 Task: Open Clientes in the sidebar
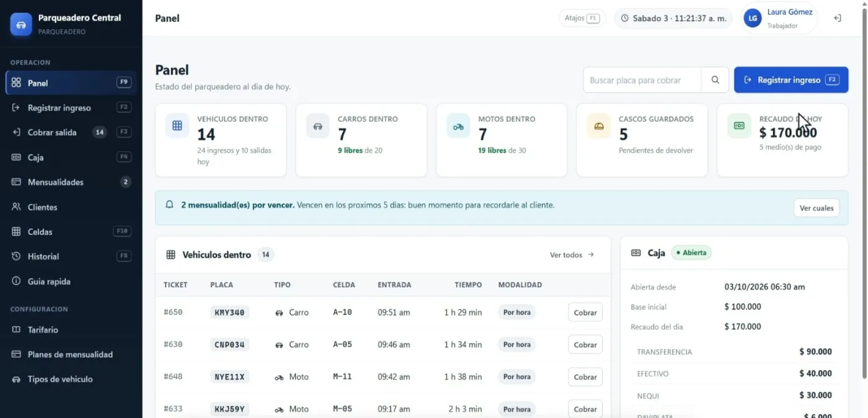71,207
